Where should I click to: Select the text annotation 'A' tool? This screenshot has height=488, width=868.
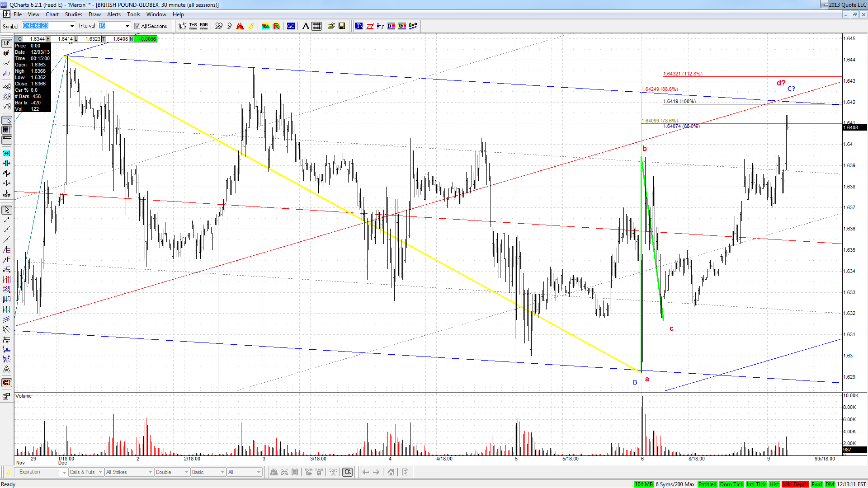pyautogui.click(x=306, y=26)
